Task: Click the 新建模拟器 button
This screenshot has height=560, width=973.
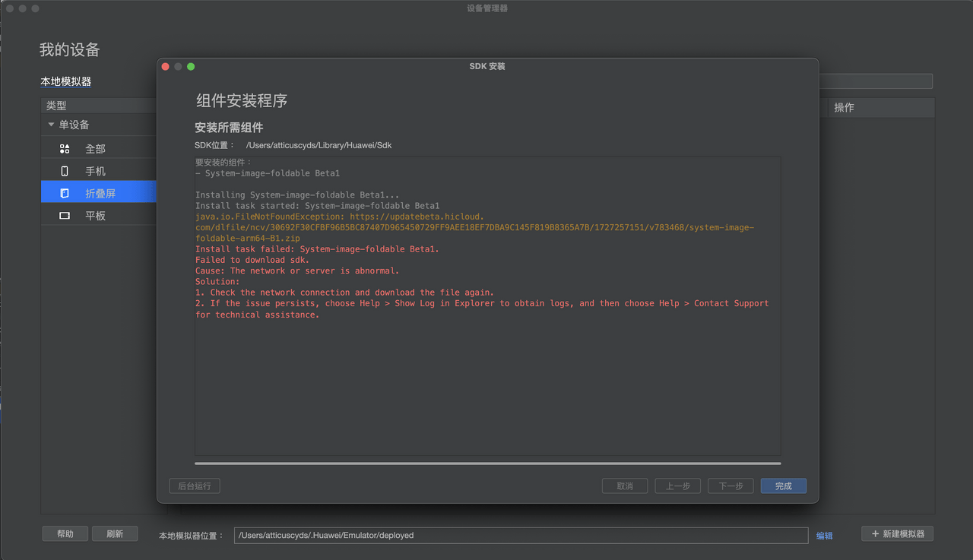Action: tap(898, 534)
